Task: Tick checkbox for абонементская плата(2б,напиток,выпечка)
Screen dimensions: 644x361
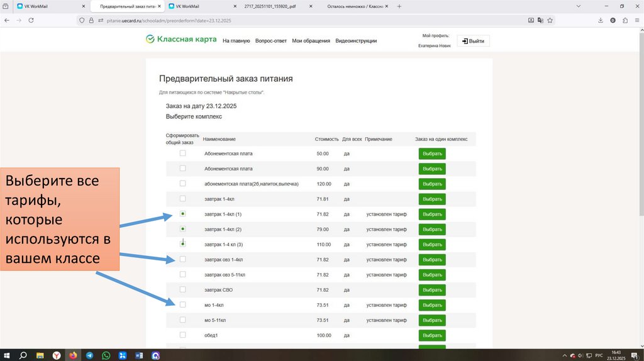Action: click(x=183, y=184)
